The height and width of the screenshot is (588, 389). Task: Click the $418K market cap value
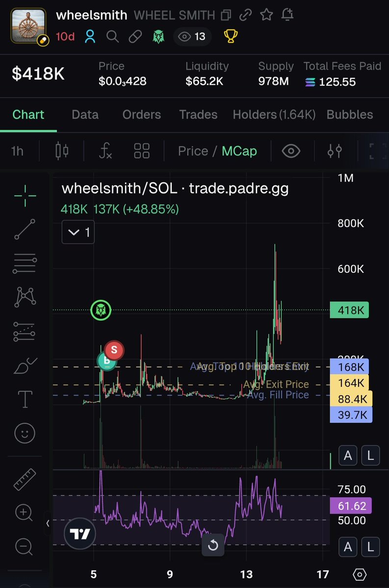pyautogui.click(x=38, y=74)
